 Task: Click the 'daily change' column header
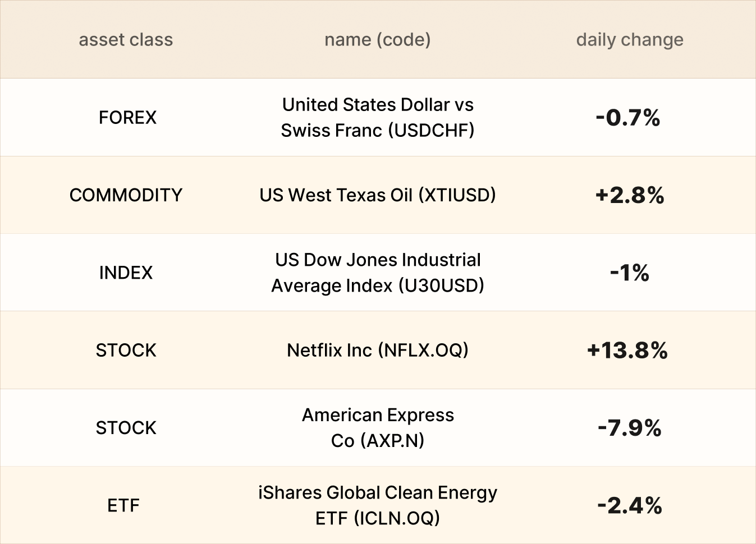point(630,40)
